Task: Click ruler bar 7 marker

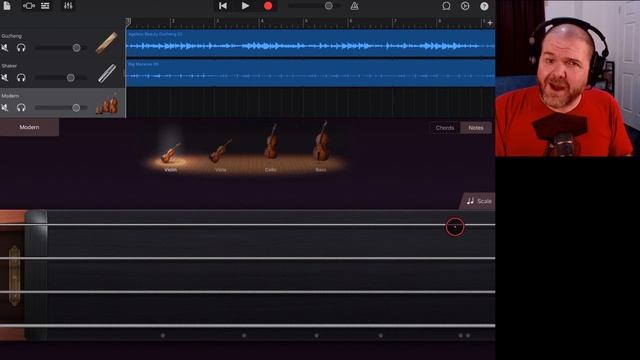Action: coord(394,21)
